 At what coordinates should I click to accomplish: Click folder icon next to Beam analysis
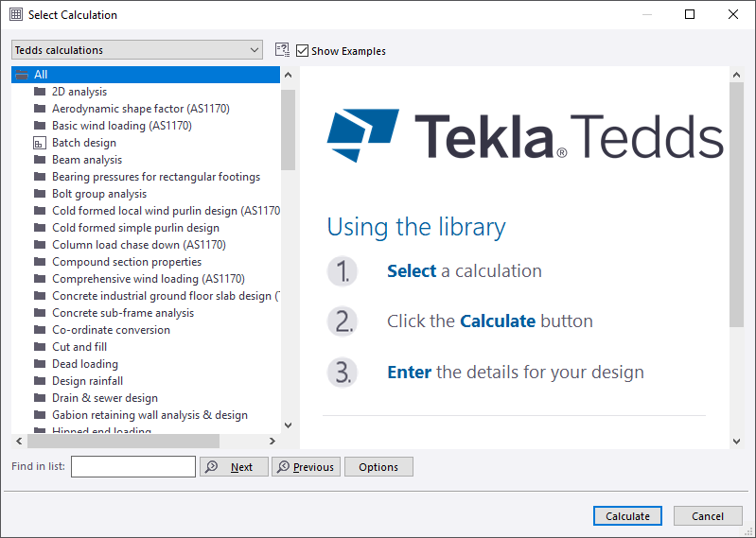tap(40, 160)
